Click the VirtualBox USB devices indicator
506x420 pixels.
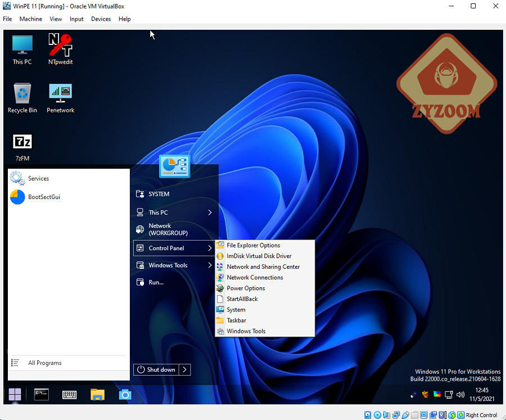[x=405, y=415]
